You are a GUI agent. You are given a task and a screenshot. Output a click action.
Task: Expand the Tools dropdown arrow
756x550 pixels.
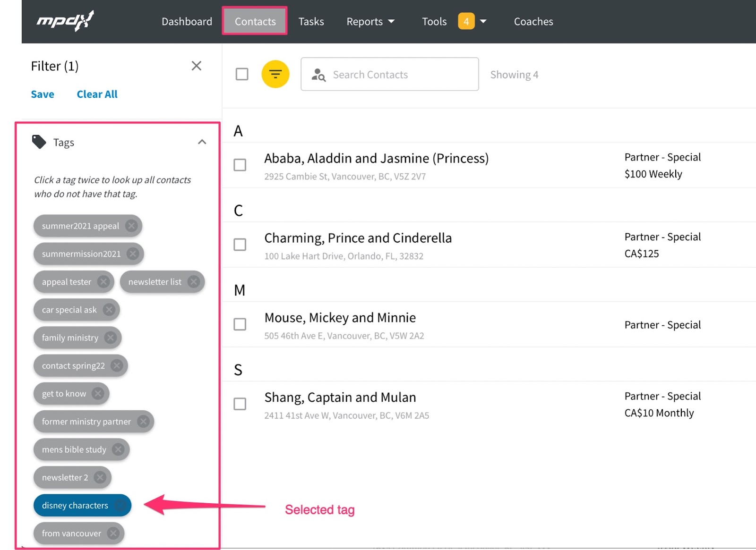coord(483,21)
